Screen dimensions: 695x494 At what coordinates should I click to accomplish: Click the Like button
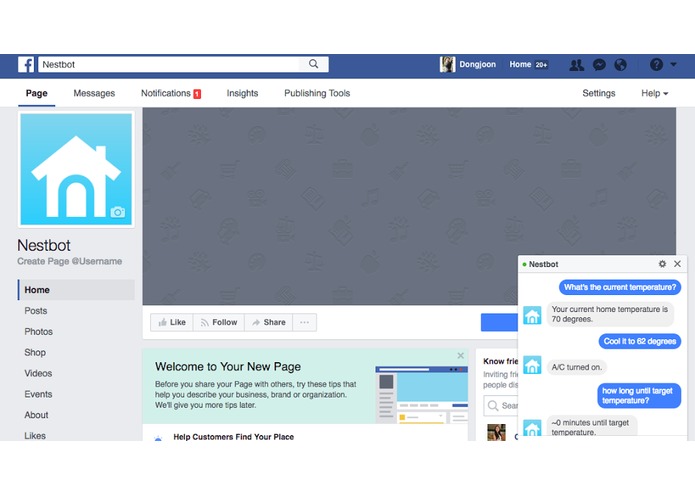tap(172, 322)
